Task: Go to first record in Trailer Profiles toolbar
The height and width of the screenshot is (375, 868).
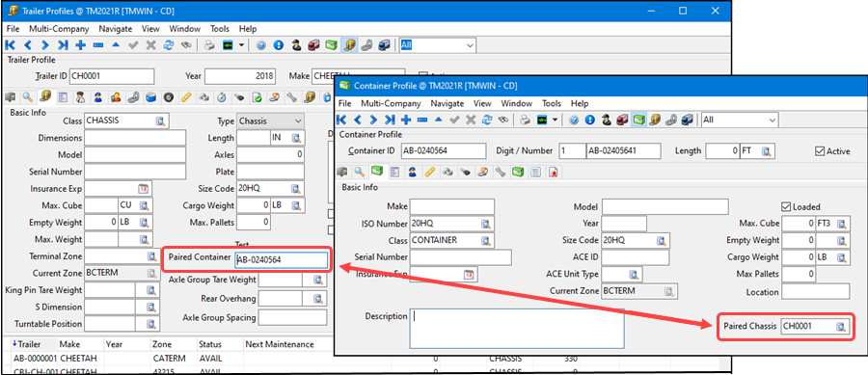Action: pyautogui.click(x=11, y=45)
